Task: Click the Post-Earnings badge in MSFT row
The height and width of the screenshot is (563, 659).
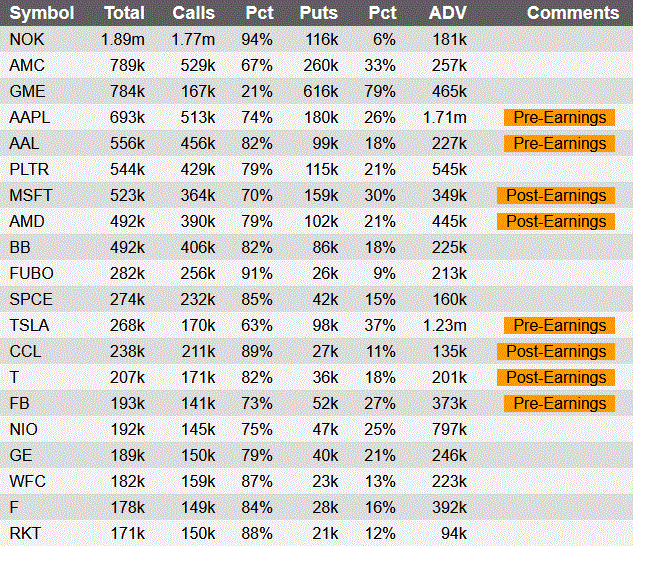Action: [556, 195]
